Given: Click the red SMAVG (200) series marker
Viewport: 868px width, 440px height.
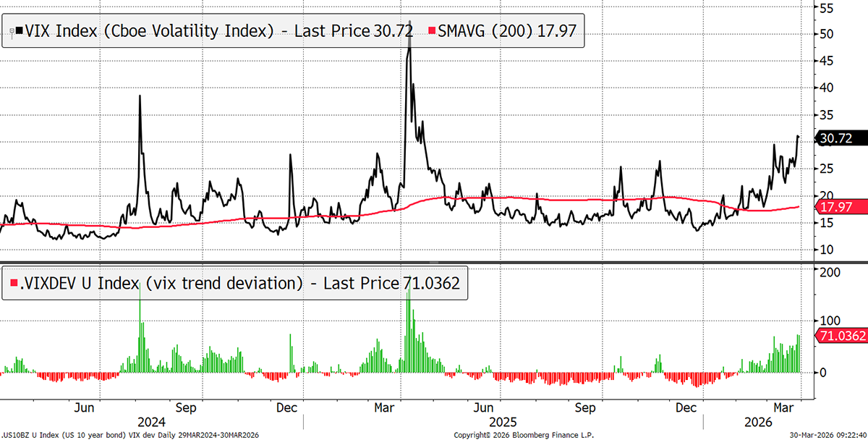Looking at the screenshot, I should pos(432,31).
